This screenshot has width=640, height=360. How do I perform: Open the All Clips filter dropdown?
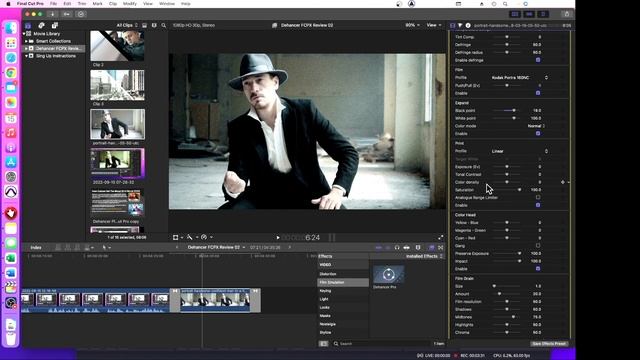pos(127,25)
